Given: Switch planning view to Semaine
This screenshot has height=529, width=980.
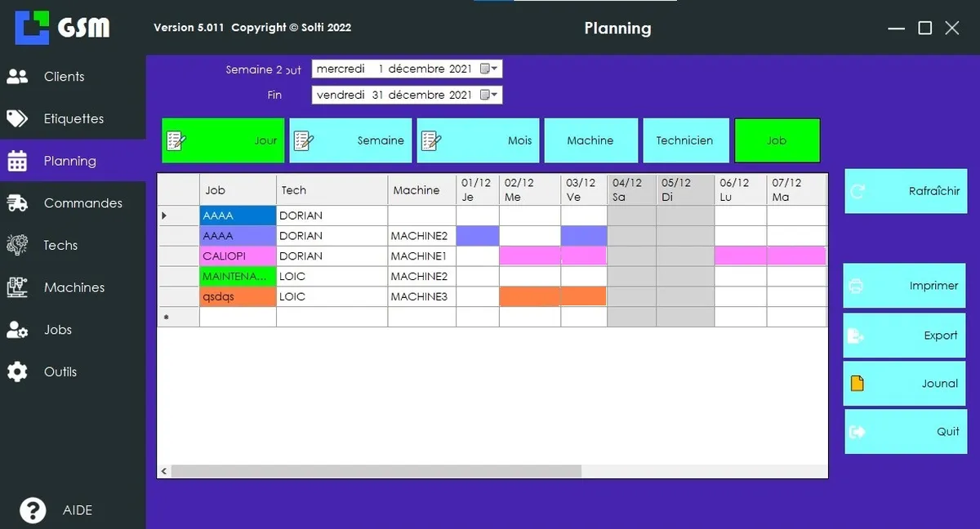Looking at the screenshot, I should pyautogui.click(x=350, y=140).
